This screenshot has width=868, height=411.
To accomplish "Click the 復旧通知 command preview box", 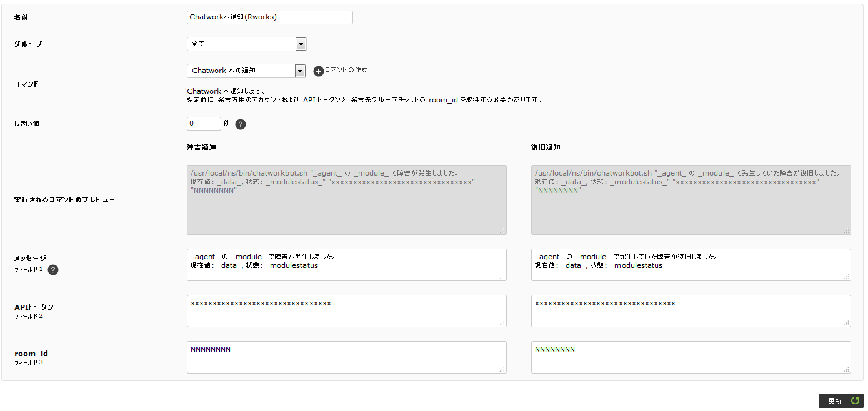I will point(691,200).
